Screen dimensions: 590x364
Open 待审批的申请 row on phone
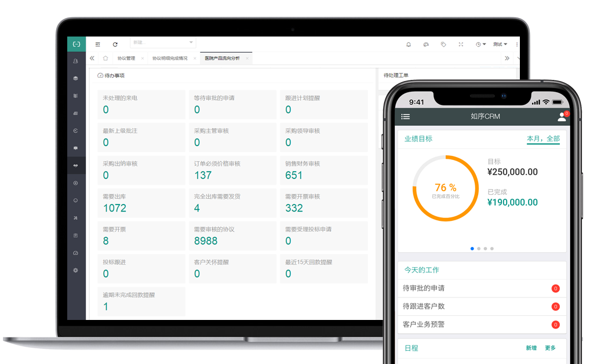click(482, 288)
